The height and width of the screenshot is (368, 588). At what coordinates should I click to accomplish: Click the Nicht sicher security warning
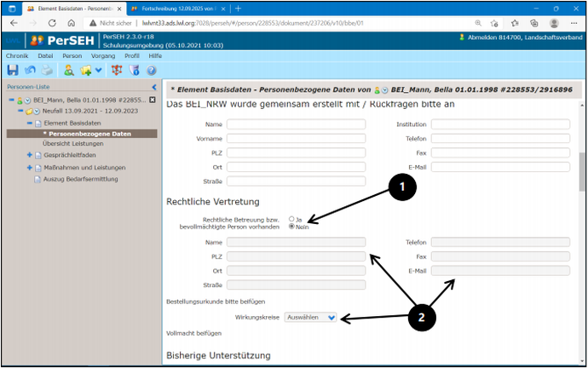(x=111, y=23)
